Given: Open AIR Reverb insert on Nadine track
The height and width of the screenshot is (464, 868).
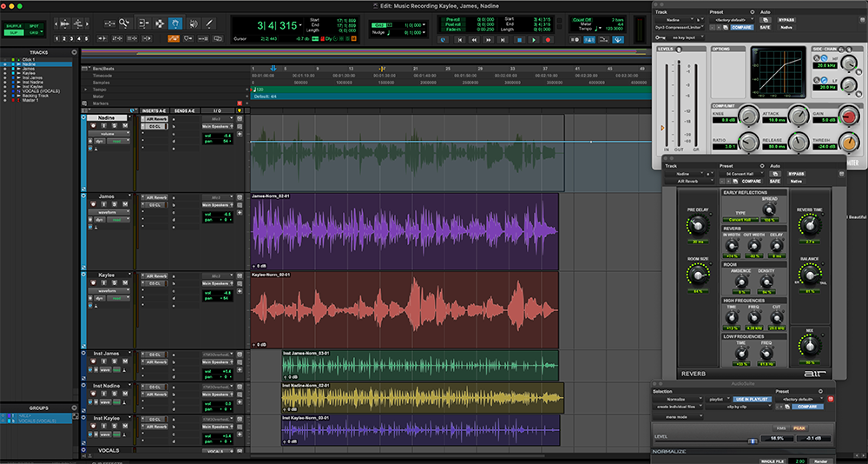Looking at the screenshot, I should click(155, 119).
